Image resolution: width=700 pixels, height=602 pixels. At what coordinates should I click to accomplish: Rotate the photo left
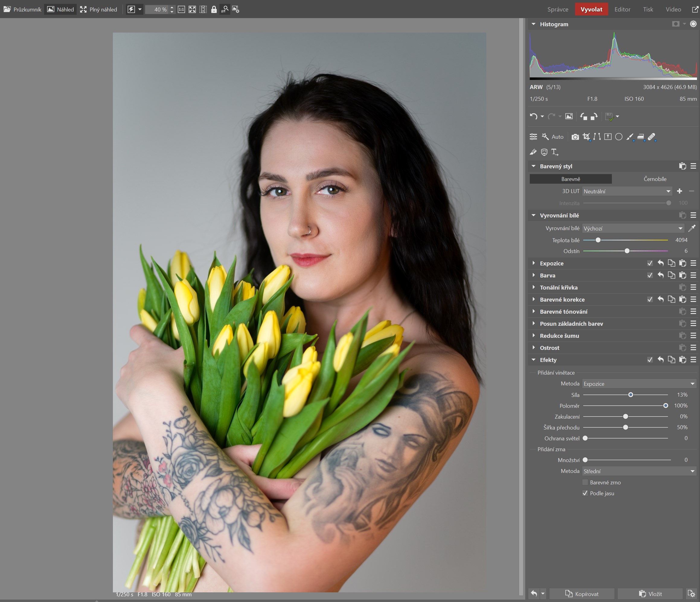point(583,116)
